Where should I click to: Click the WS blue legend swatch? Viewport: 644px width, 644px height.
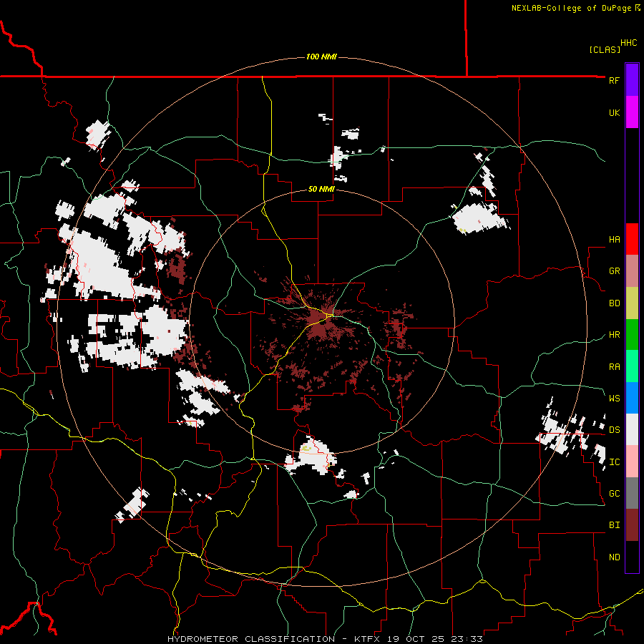coord(632,398)
